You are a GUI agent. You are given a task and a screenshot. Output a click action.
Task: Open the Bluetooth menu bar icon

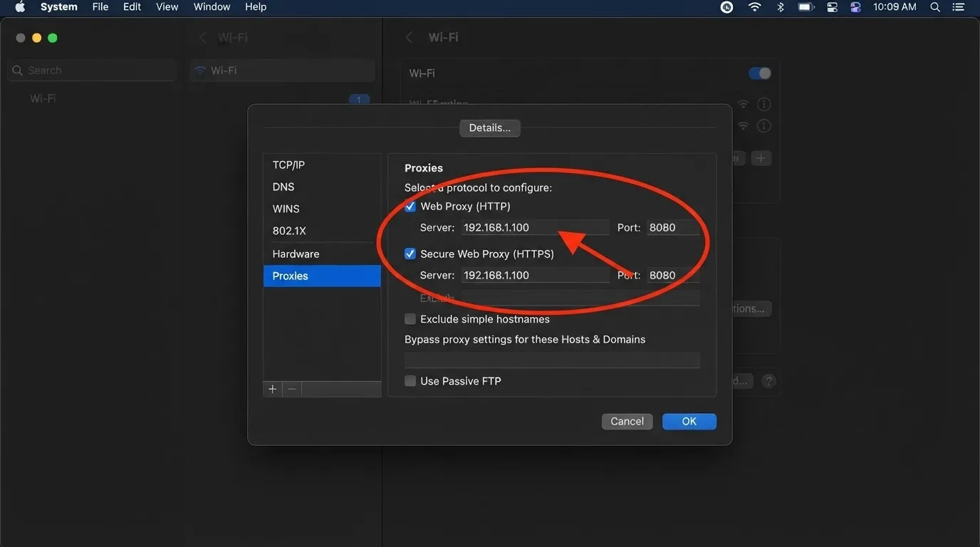(x=780, y=7)
